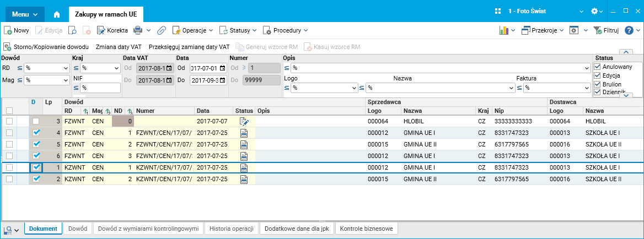Viewport: 644px width, 239px height.
Task: Toggle the Brulion status checkbox
Action: coord(598,84)
